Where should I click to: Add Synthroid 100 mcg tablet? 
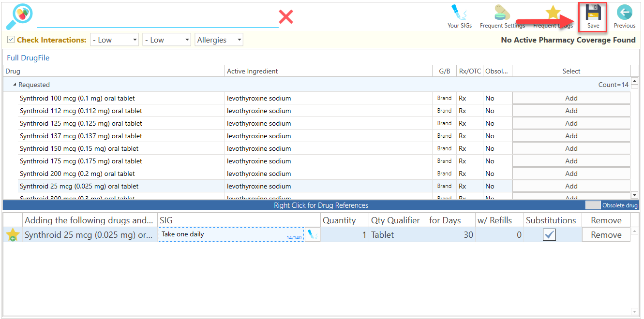coord(571,98)
